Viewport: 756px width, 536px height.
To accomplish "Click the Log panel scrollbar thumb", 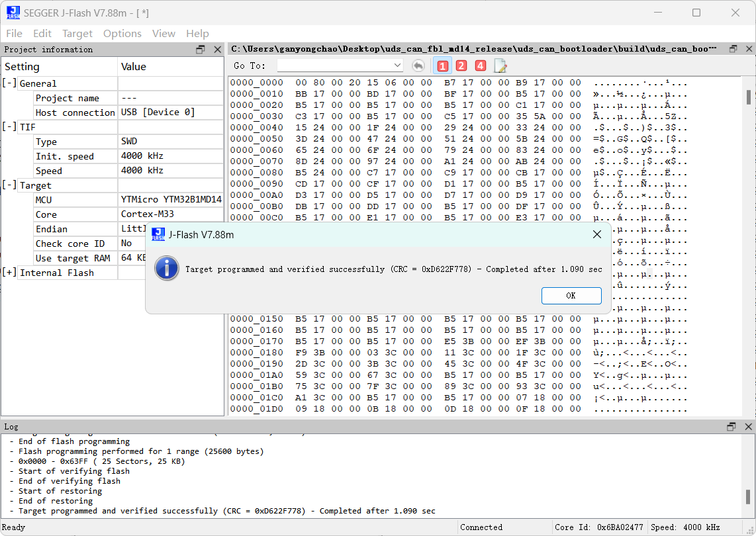I will click(748, 496).
